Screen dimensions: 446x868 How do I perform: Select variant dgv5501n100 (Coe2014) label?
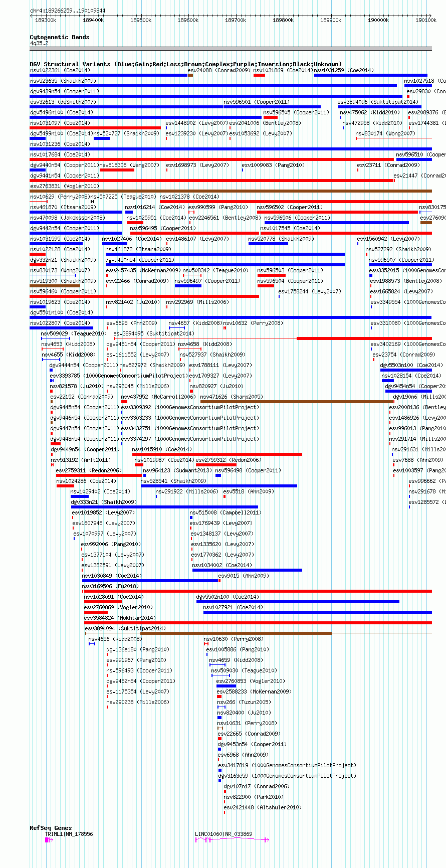tap(62, 312)
